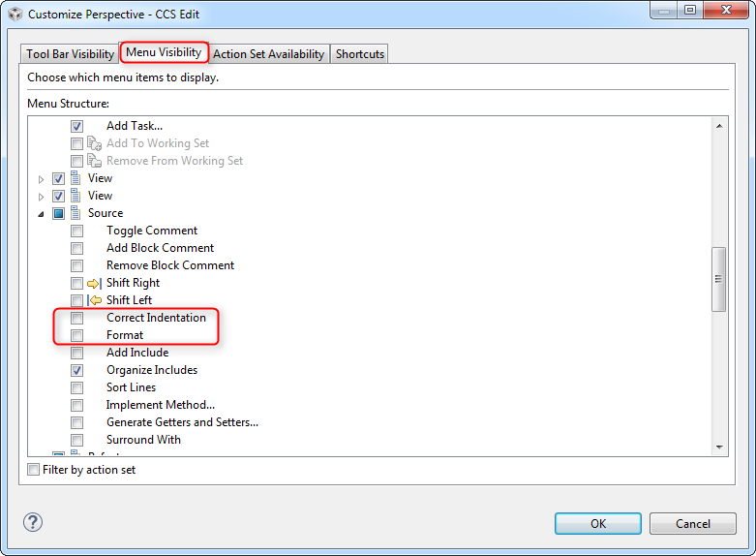Select the Organize Includes item
The image size is (756, 556).
point(152,370)
